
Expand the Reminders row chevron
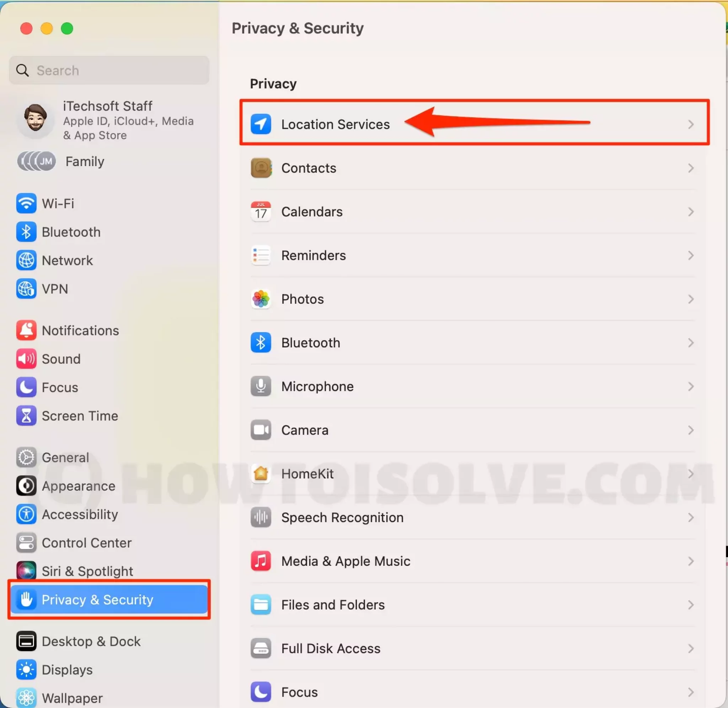click(690, 255)
